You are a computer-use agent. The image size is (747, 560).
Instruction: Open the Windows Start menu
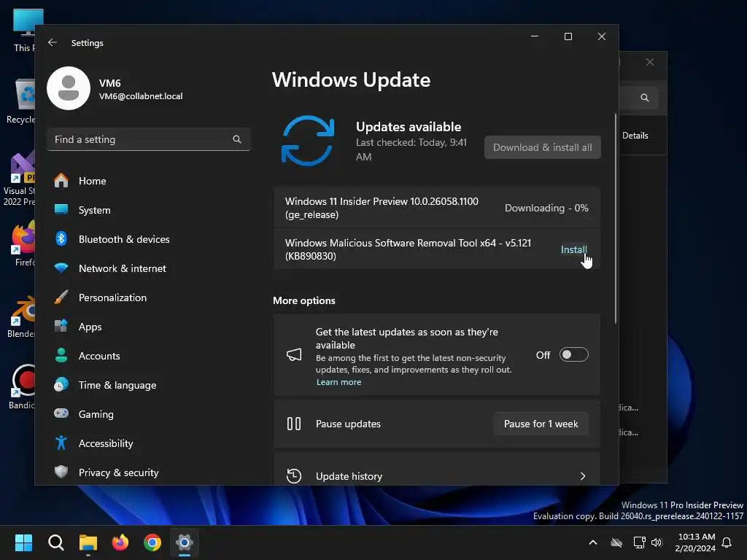click(23, 542)
